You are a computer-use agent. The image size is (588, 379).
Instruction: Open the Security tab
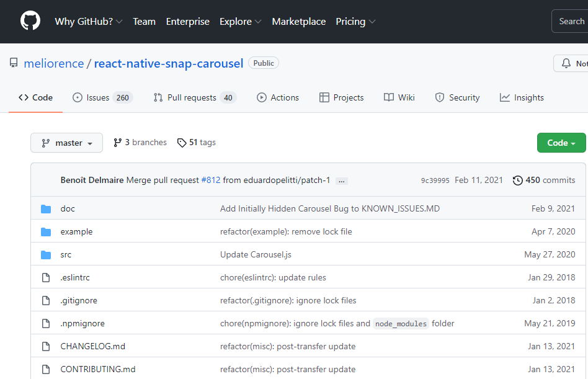pos(457,97)
